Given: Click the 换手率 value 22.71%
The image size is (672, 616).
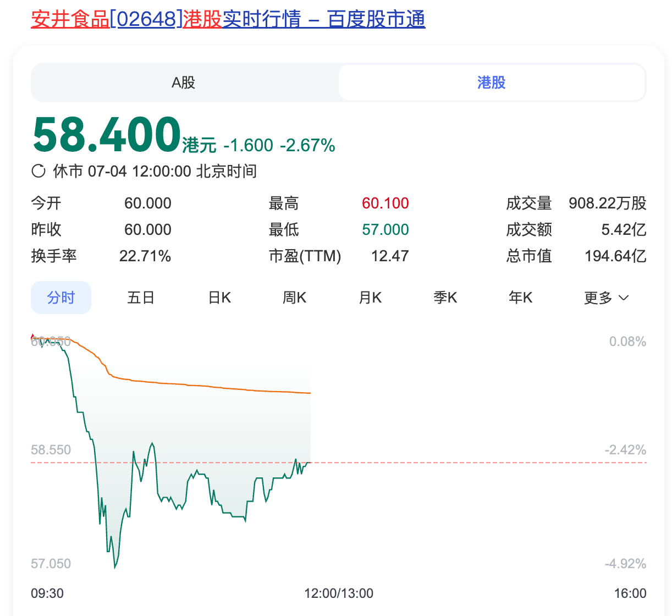Looking at the screenshot, I should pos(145,256).
